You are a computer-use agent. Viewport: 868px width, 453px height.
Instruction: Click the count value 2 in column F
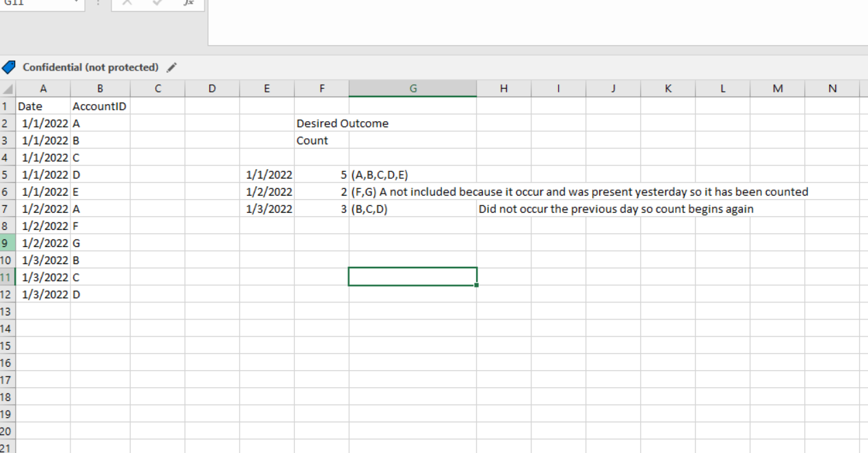click(321, 192)
